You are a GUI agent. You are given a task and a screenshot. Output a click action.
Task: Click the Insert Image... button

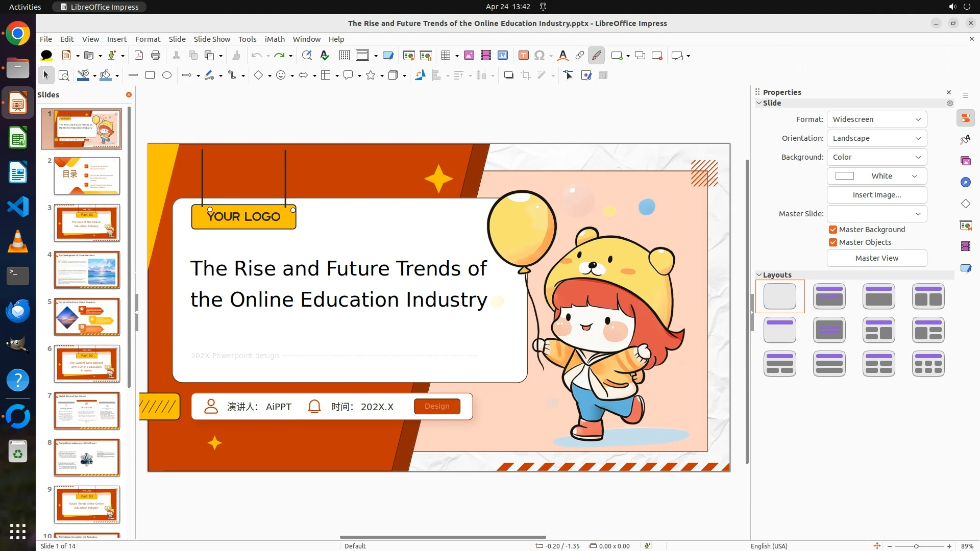876,195
